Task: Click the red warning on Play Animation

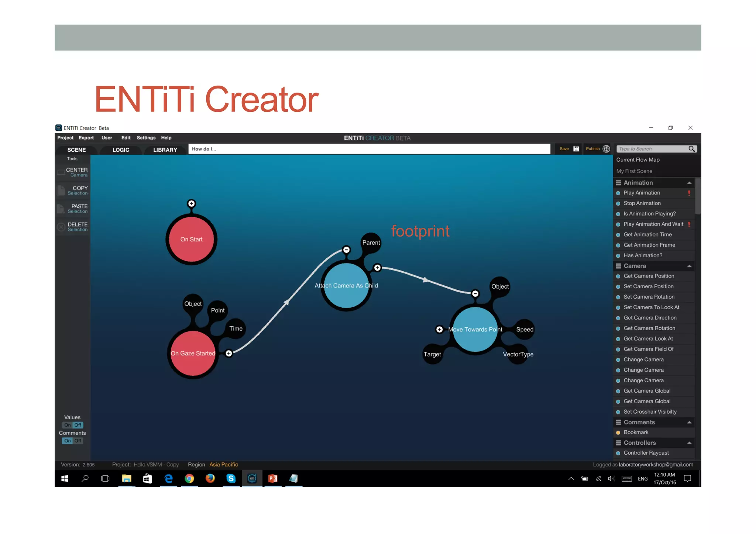Action: (x=689, y=193)
